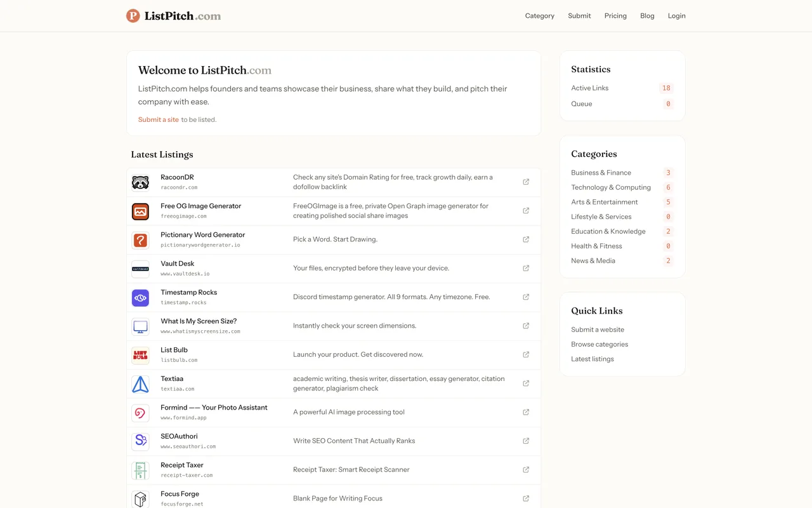
Task: Open Pricing page from navigation
Action: (x=615, y=16)
